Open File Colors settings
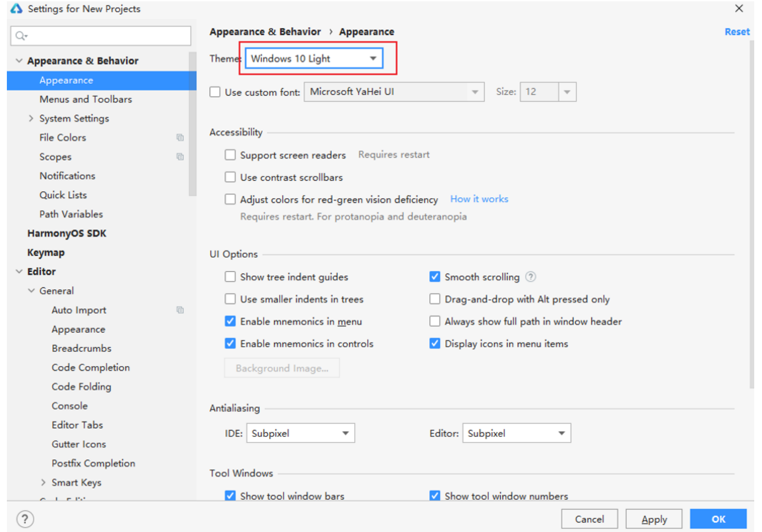 click(x=63, y=137)
